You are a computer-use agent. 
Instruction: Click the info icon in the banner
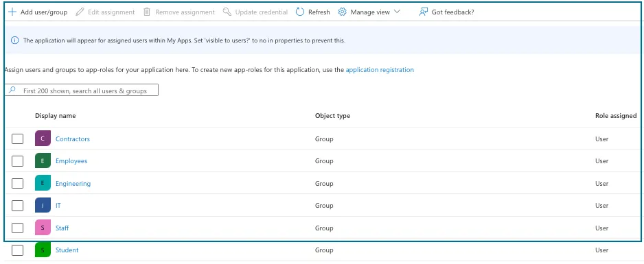click(15, 40)
